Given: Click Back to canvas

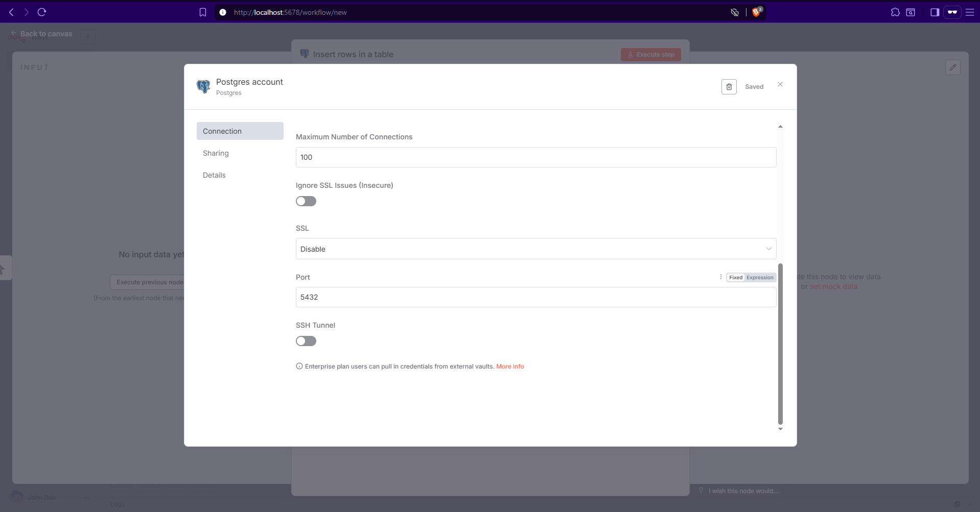Looking at the screenshot, I should click(42, 34).
